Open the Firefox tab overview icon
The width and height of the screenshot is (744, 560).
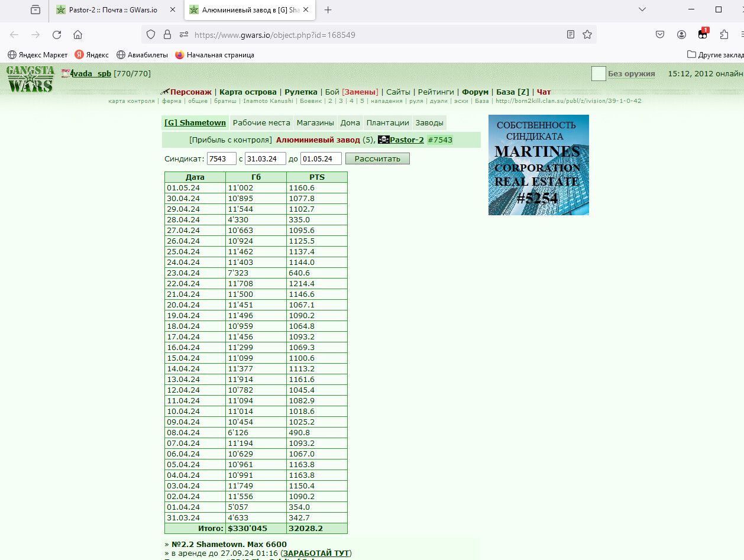35,10
